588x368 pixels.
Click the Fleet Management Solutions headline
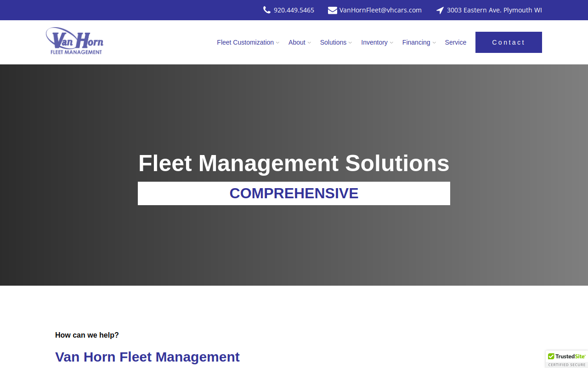coord(294,163)
